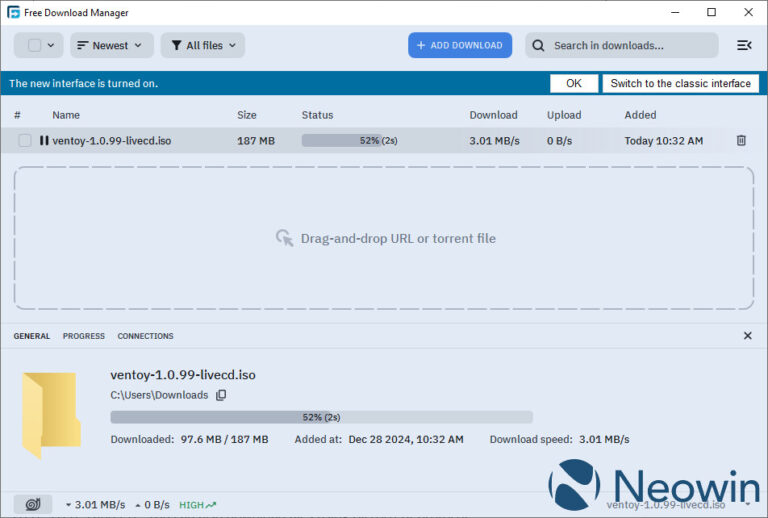Click the search magnifier icon
The width and height of the screenshot is (768, 518).
tap(538, 46)
